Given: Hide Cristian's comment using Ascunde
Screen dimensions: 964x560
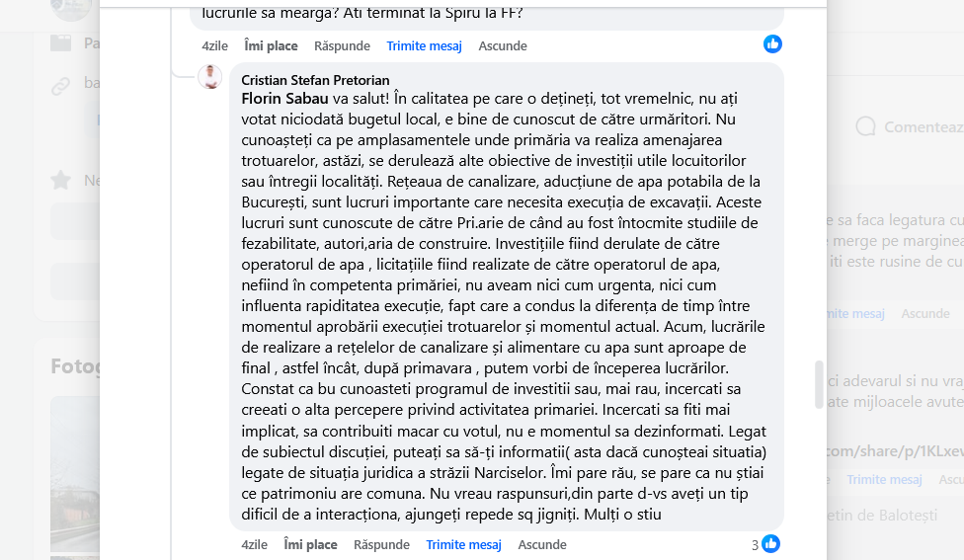Looking at the screenshot, I should [542, 544].
